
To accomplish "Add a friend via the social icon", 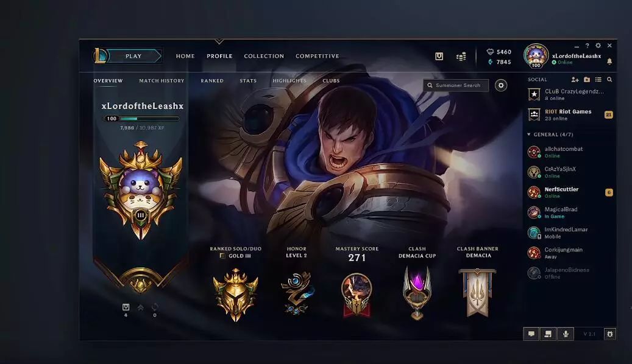I will [575, 80].
